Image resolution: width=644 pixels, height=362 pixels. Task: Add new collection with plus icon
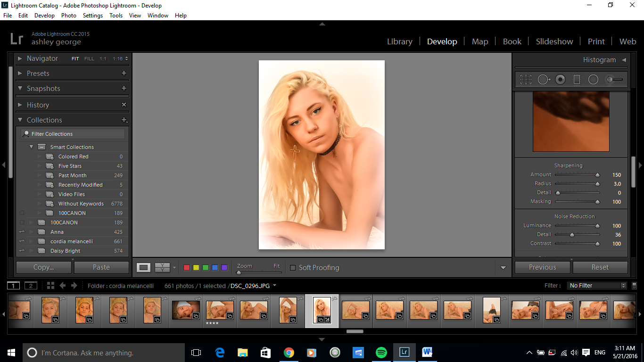coord(124,120)
